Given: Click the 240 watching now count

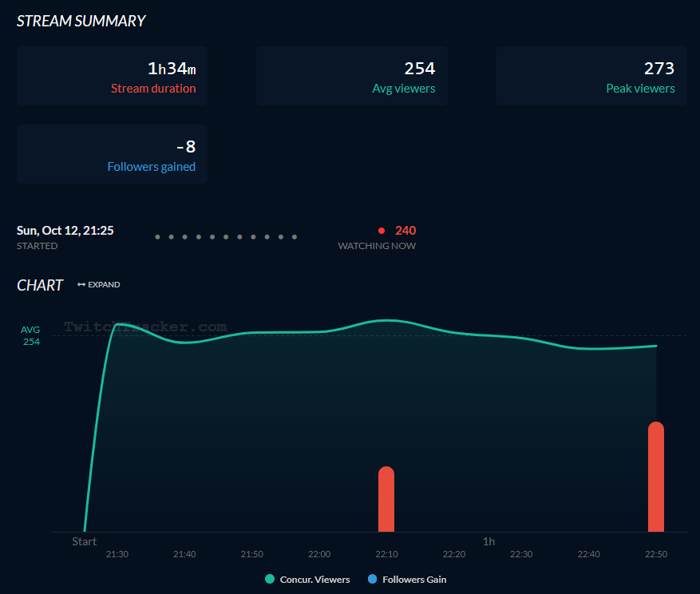Looking at the screenshot, I should pyautogui.click(x=405, y=231).
